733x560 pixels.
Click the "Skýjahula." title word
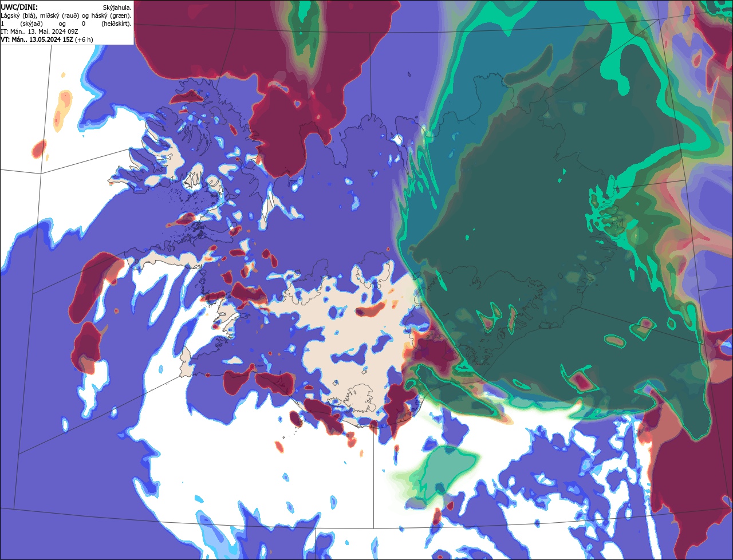pos(117,8)
